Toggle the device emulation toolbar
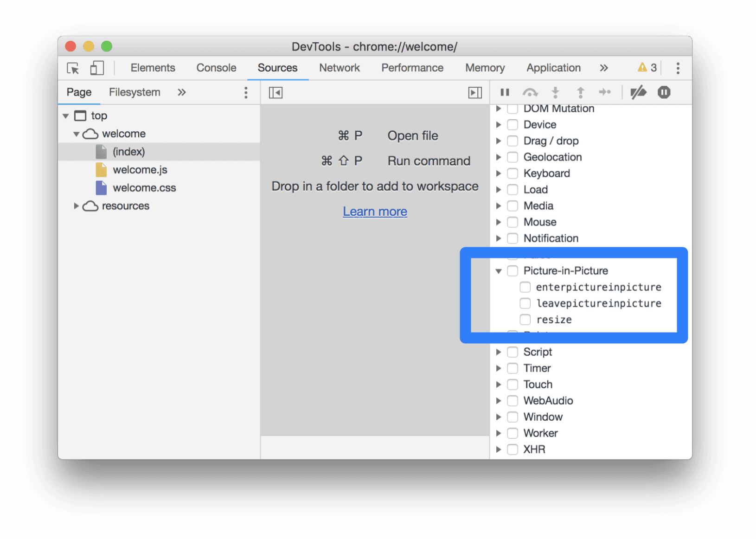 tap(96, 68)
